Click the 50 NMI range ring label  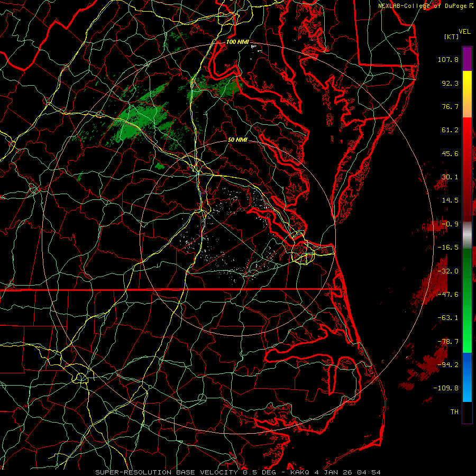click(237, 140)
